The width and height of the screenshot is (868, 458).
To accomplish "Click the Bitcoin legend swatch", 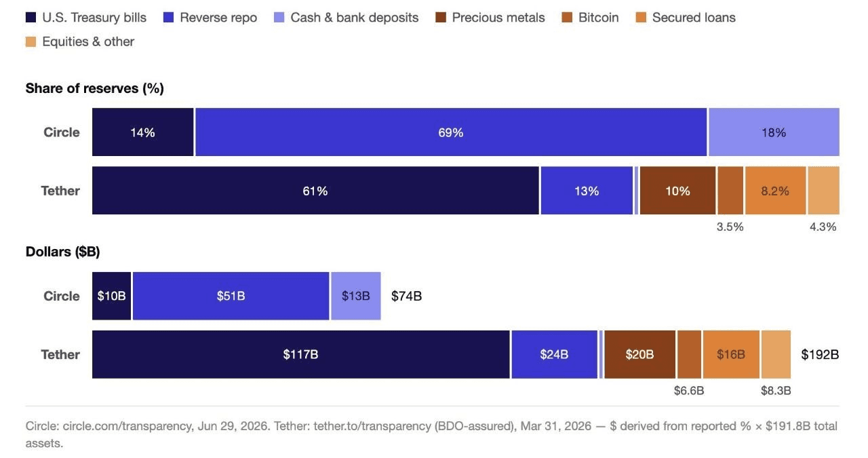I will pos(567,18).
